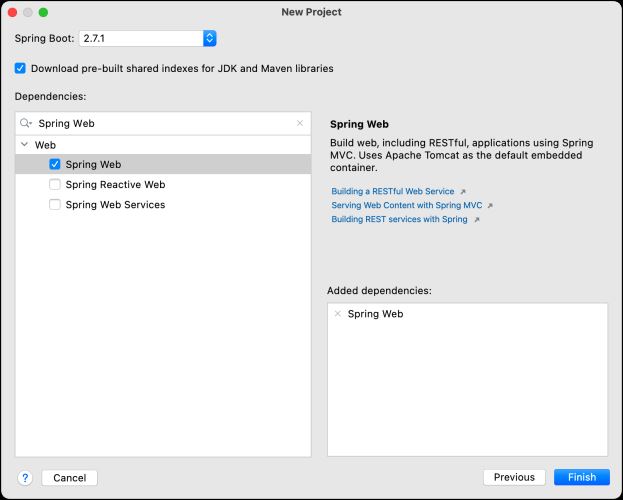The width and height of the screenshot is (623, 500).
Task: Open Serving Web Content with Spring MVC link
Action: pos(406,205)
